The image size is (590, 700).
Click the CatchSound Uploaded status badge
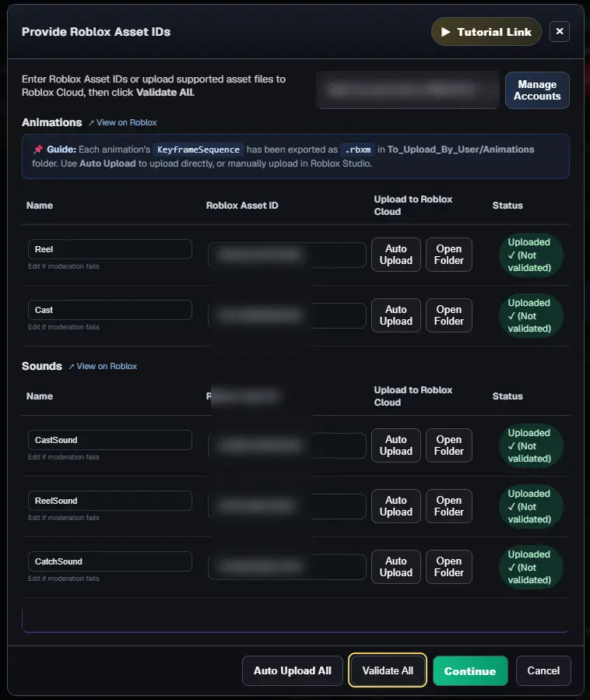pos(531,567)
